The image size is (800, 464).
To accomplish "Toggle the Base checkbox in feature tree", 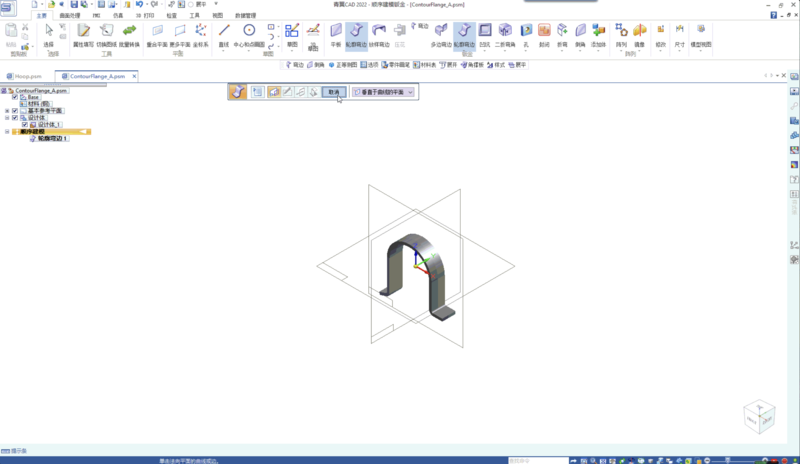I will [15, 97].
